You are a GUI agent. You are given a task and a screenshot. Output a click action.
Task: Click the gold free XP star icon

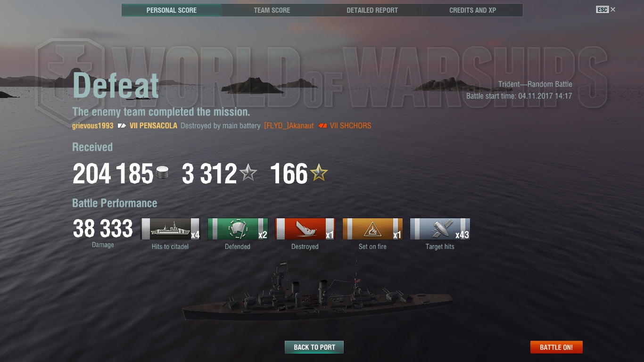click(319, 173)
